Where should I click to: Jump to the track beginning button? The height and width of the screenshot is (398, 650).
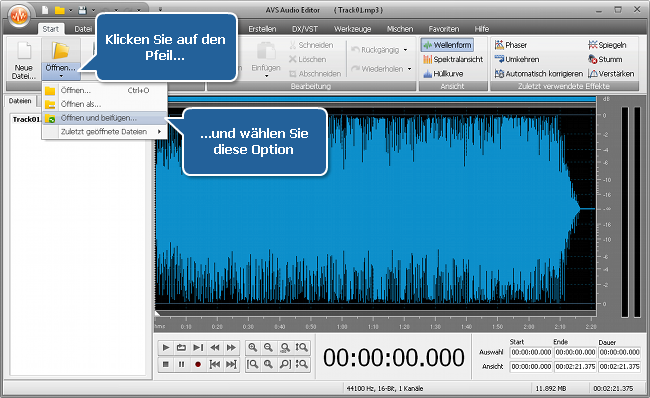coord(215,364)
